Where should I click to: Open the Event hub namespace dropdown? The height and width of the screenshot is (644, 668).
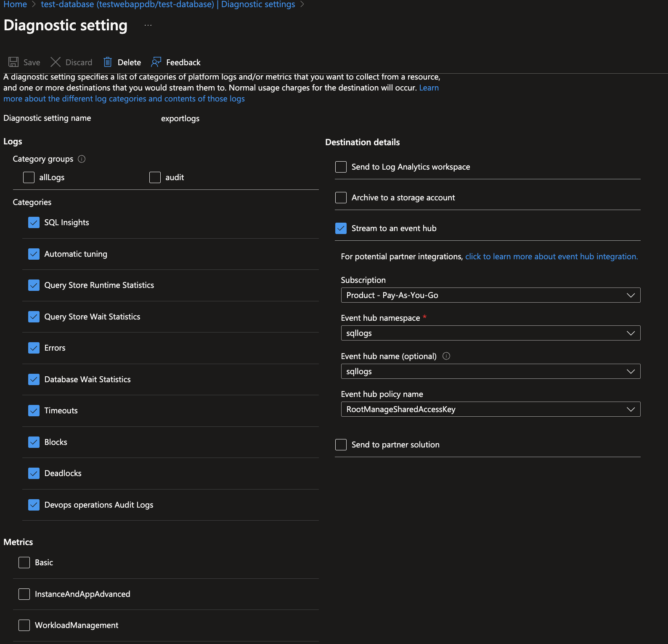point(490,333)
